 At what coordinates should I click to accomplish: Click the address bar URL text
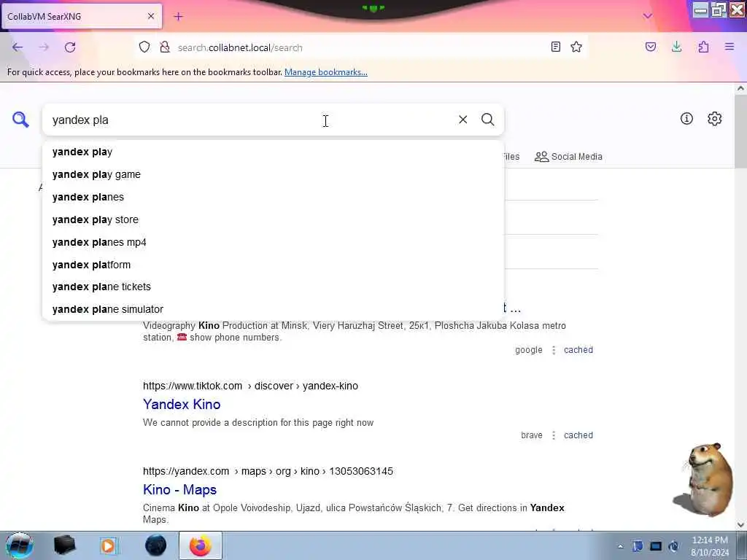pyautogui.click(x=240, y=47)
